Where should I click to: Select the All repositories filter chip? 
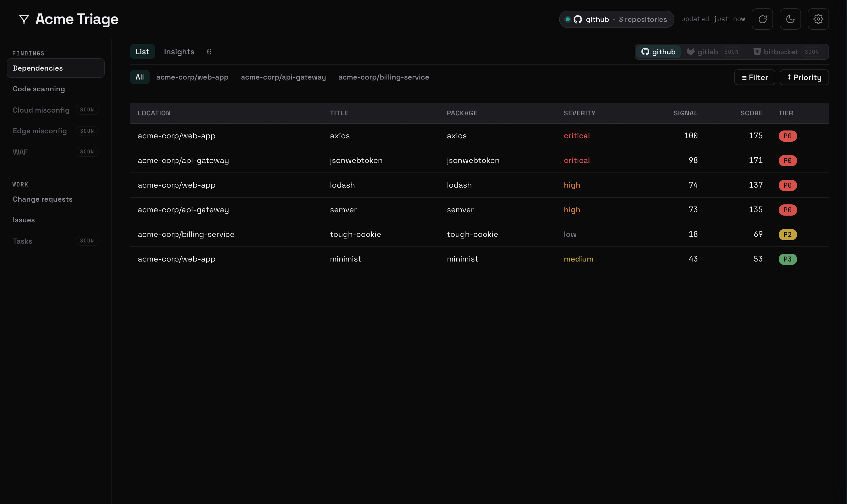[140, 77]
